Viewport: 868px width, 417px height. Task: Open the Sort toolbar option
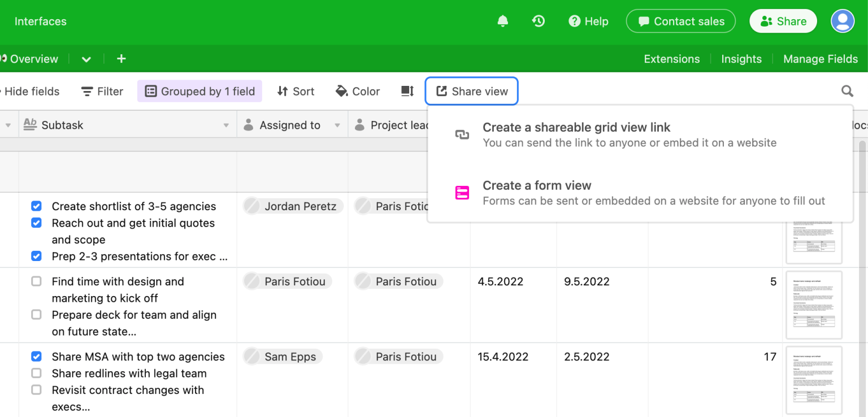pos(296,91)
